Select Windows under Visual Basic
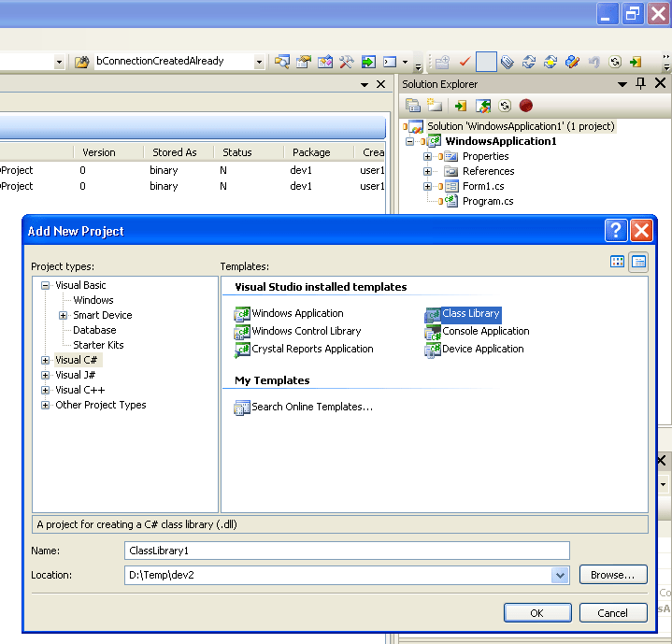Screen dimensions: 672x644 [93, 300]
